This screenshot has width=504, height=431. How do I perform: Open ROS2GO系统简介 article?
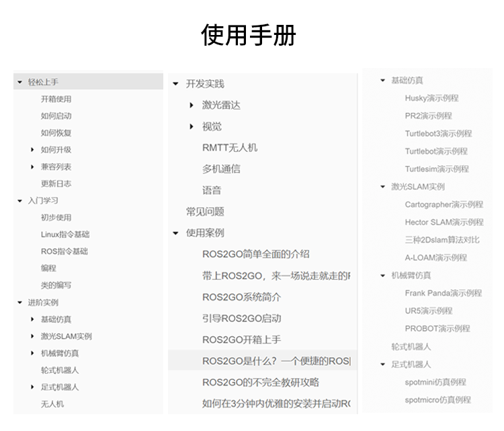pyautogui.click(x=242, y=297)
